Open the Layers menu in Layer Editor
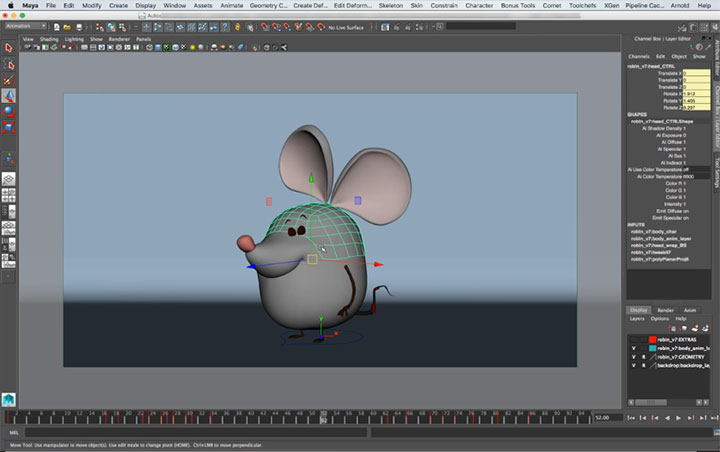The height and width of the screenshot is (452, 720). (637, 319)
